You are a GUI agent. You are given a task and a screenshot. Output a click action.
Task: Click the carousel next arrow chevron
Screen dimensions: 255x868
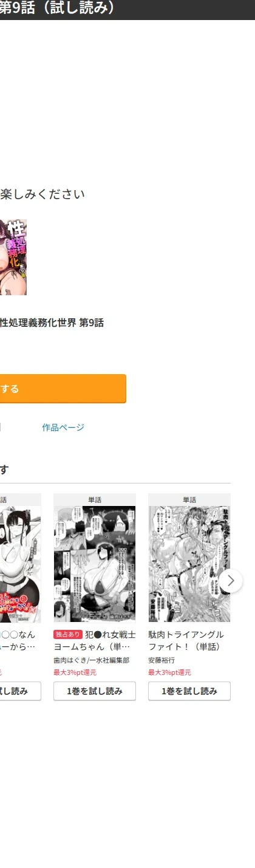pos(230,581)
